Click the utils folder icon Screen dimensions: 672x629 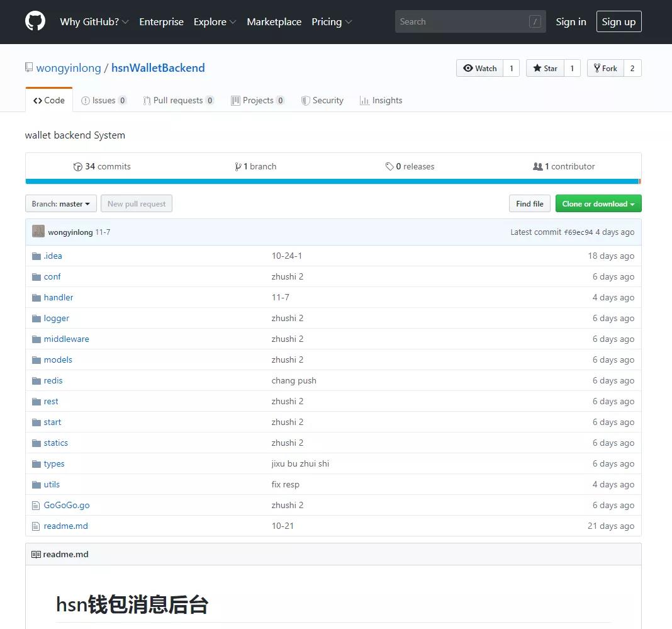click(x=36, y=485)
